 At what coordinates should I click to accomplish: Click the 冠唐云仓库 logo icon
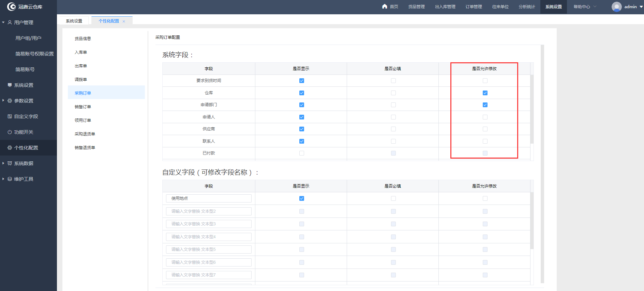[11, 6]
